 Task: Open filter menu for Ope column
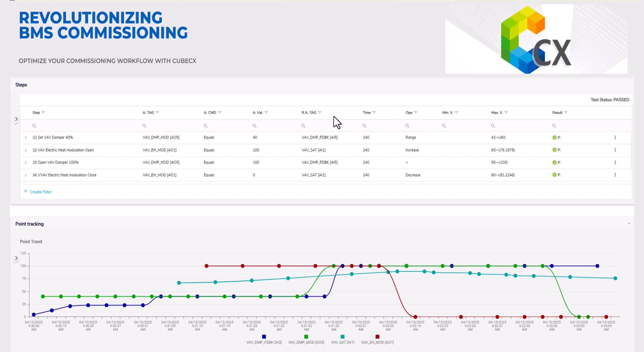click(x=416, y=112)
